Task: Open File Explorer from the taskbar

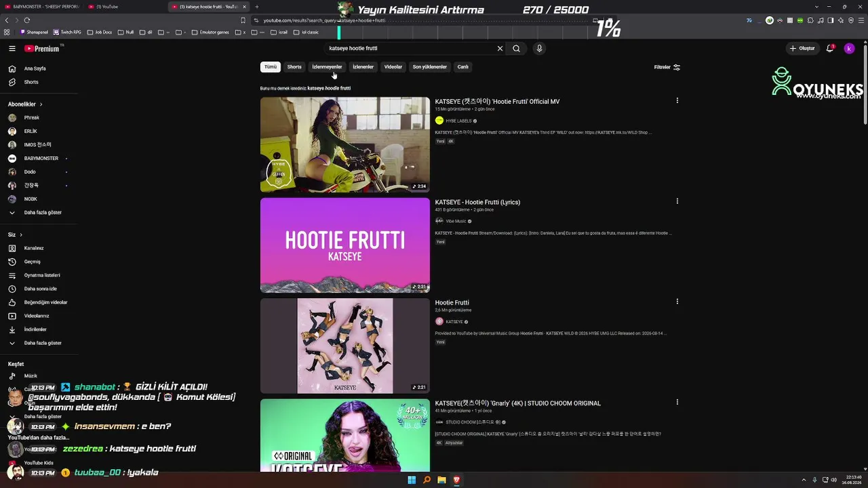Action: coord(441,480)
